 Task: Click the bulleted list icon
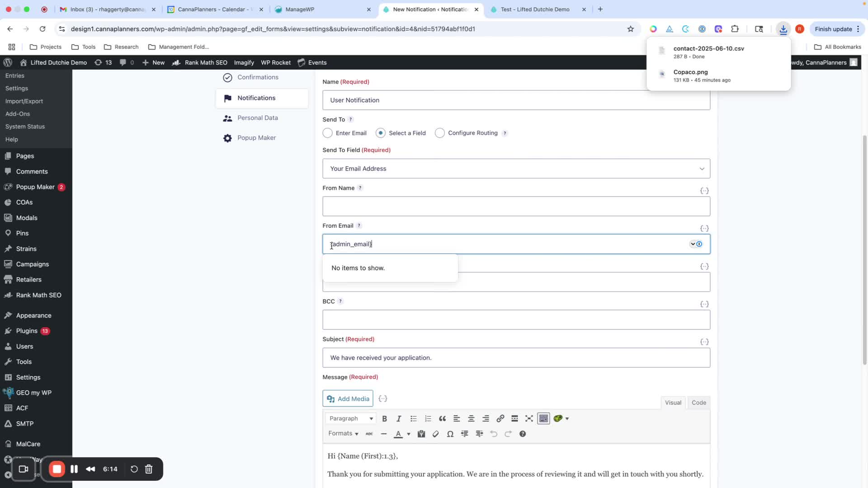tap(413, 419)
